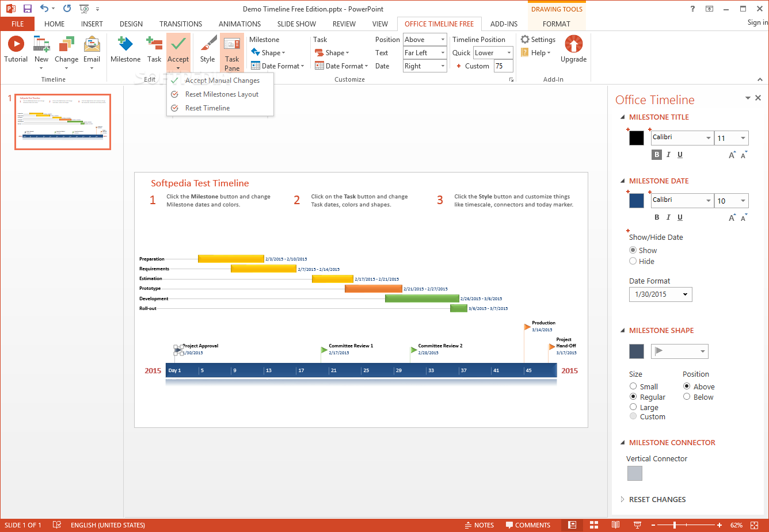Click Production milestone flag on timeline

tap(527, 327)
